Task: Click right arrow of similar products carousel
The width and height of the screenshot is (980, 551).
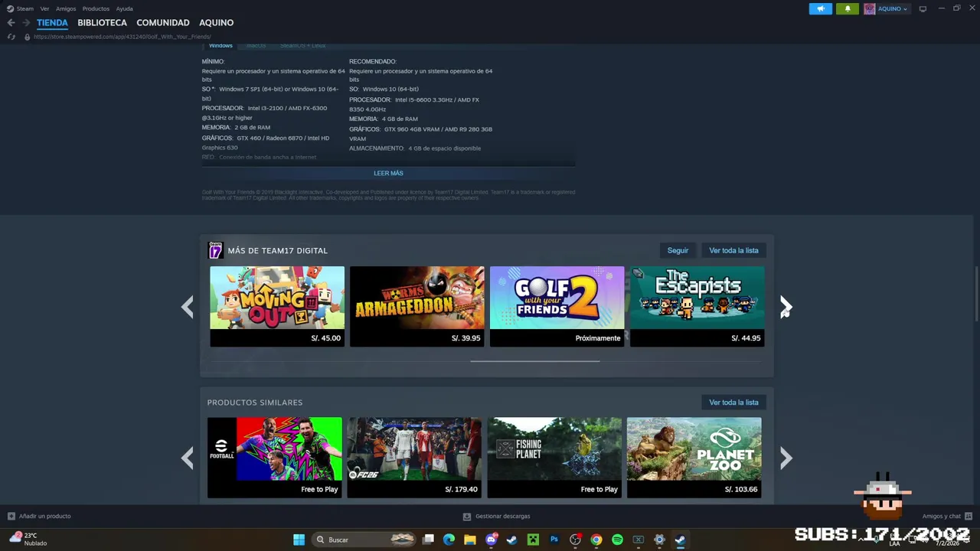Action: pyautogui.click(x=786, y=458)
